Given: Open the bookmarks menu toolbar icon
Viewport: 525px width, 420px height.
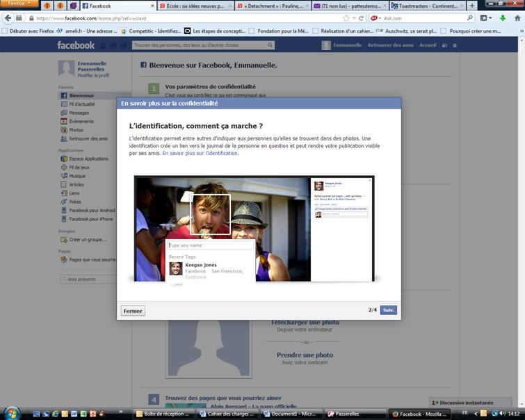Looking at the screenshot, I should [486, 18].
